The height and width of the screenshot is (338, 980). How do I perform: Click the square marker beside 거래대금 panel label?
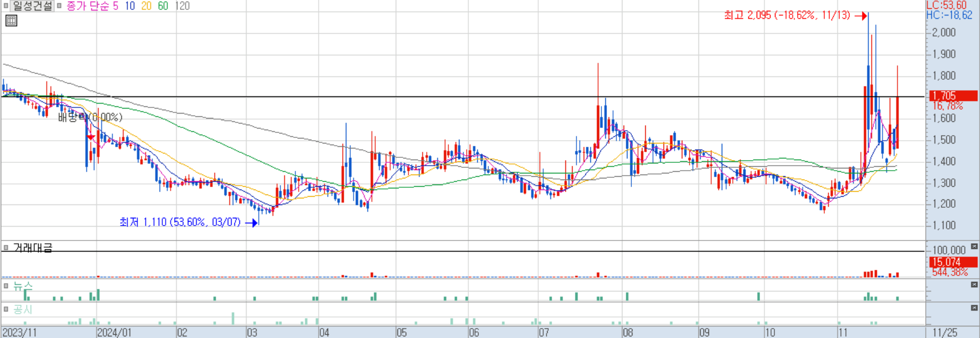pyautogui.click(x=6, y=248)
